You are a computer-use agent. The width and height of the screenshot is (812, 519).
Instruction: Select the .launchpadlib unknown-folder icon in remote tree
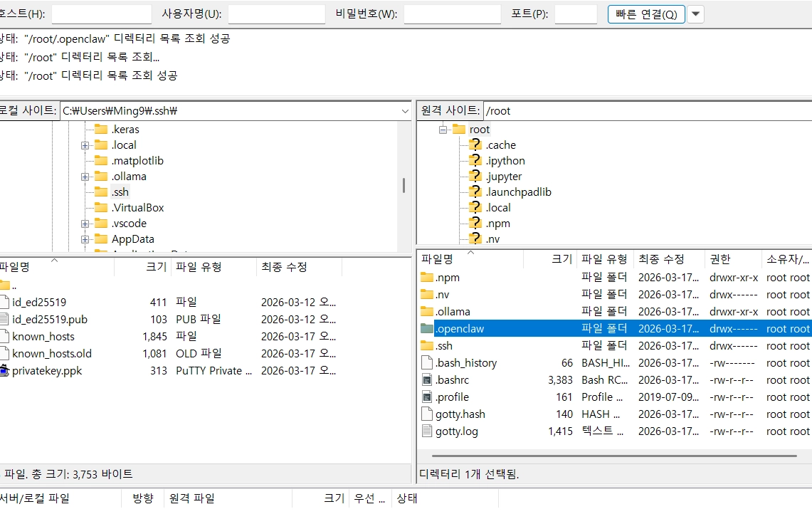click(475, 192)
